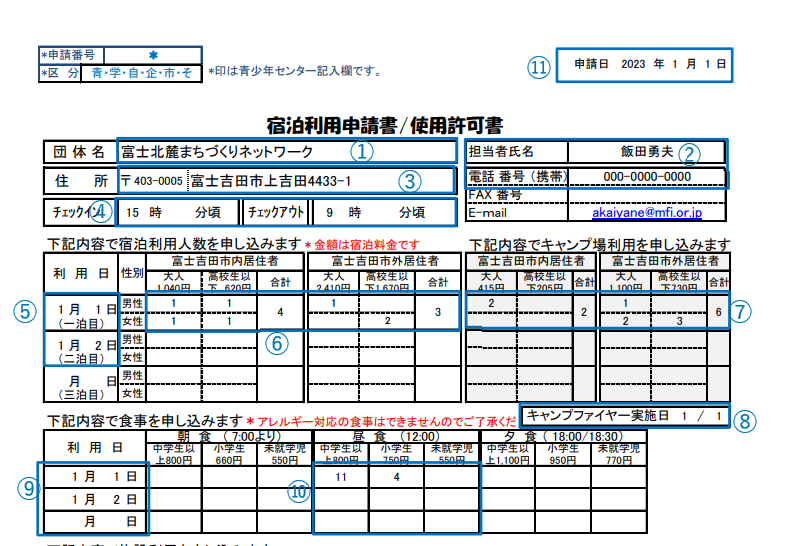Select the phone number field 000-0000-0000
Viewport: 791px width, 546px height.
(646, 177)
